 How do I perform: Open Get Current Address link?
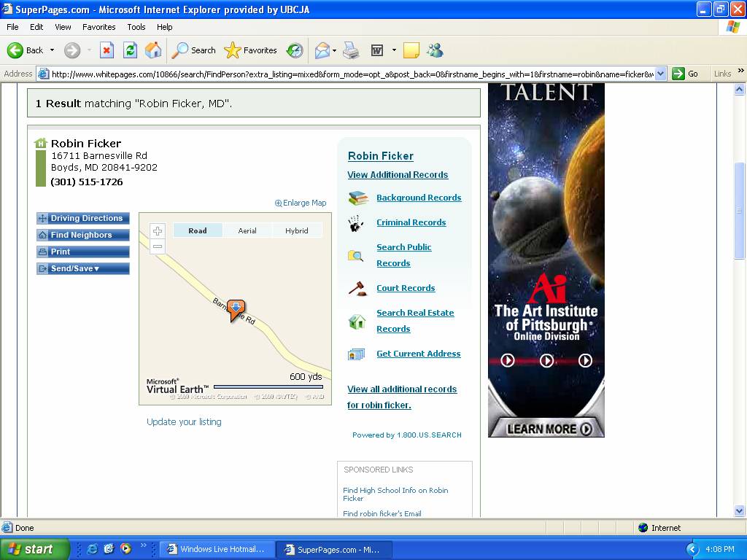(x=418, y=354)
